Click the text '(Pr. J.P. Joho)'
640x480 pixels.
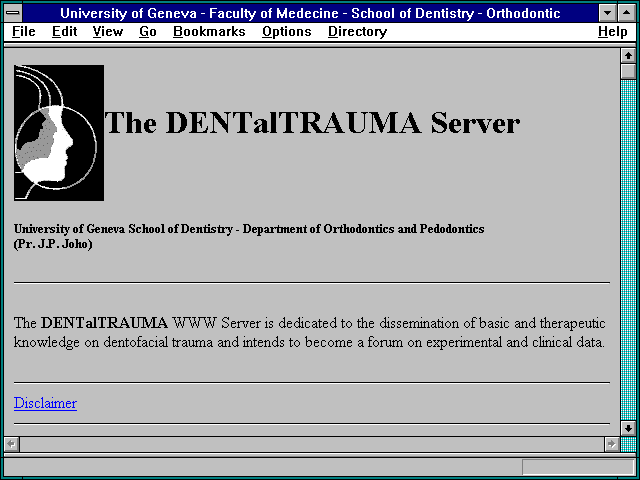pyautogui.click(x=53, y=244)
